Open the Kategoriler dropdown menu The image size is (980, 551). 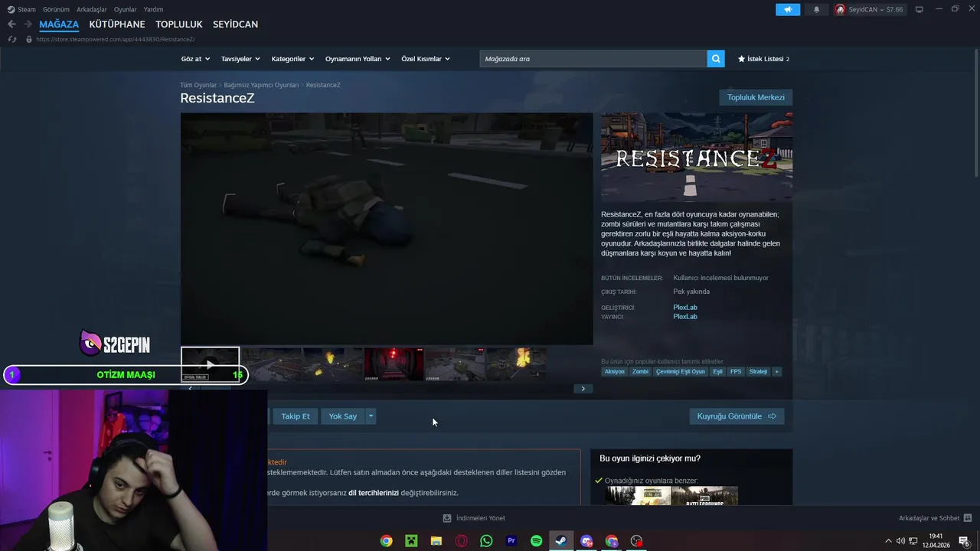pos(292,59)
